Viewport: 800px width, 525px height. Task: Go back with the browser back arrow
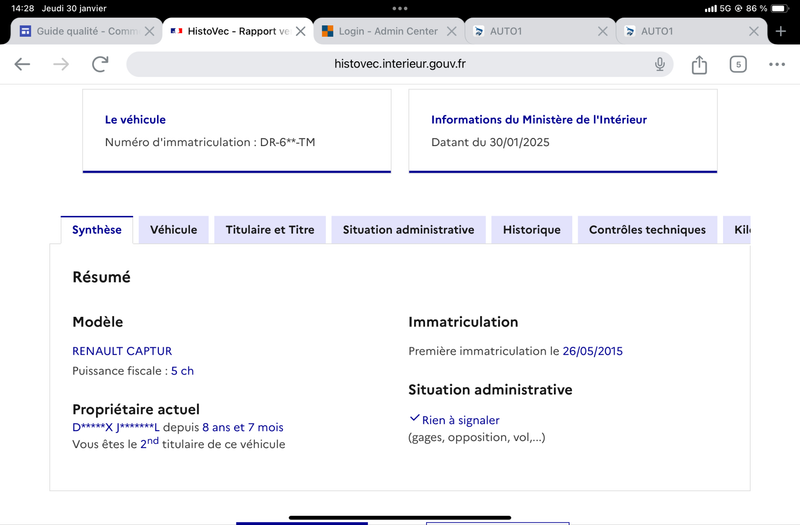22,64
